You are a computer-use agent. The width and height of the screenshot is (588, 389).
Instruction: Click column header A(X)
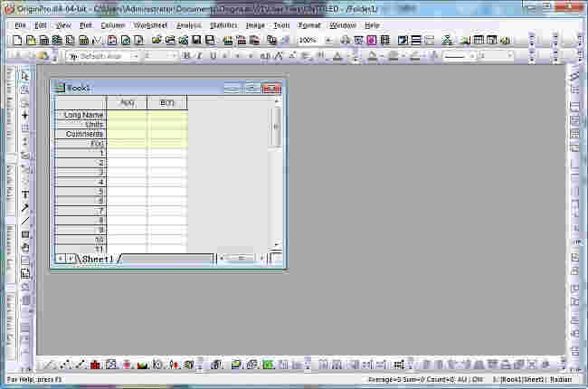point(127,102)
